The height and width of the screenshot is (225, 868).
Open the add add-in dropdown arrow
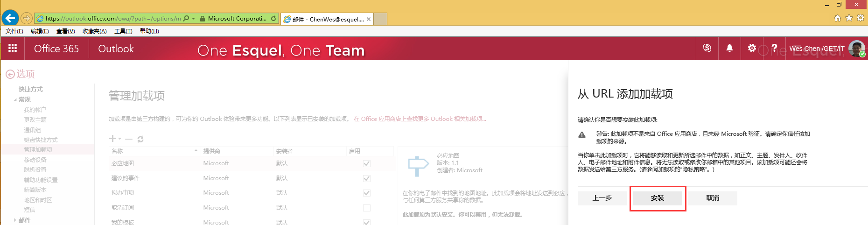[120, 139]
